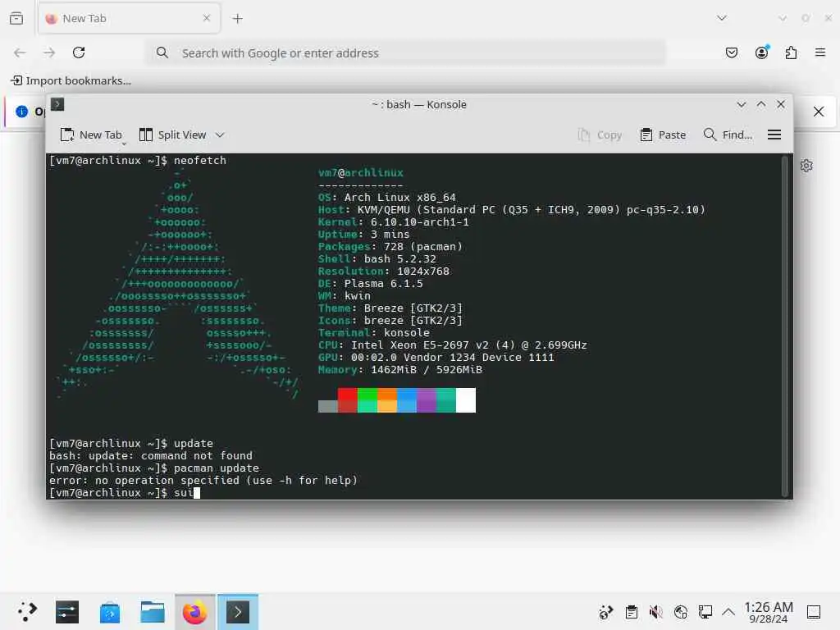Click the Konsole Paste button
This screenshot has height=630, width=840.
point(663,135)
